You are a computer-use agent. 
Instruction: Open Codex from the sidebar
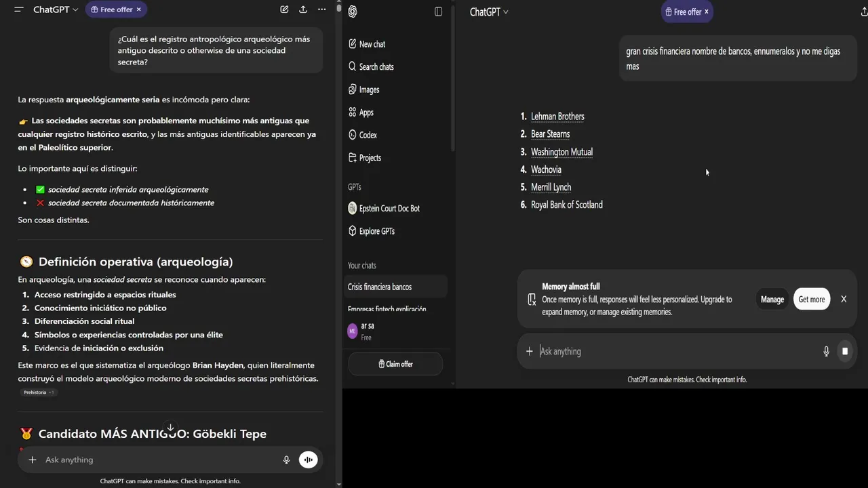click(368, 135)
